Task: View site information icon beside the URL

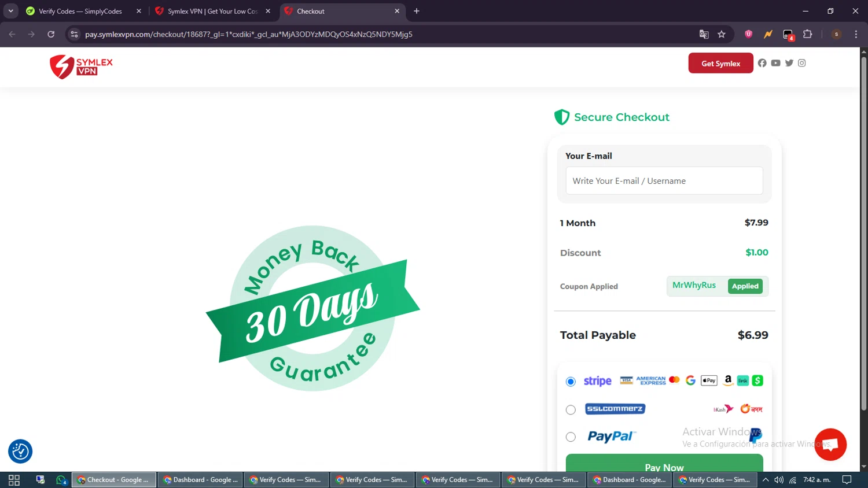Action: [74, 34]
